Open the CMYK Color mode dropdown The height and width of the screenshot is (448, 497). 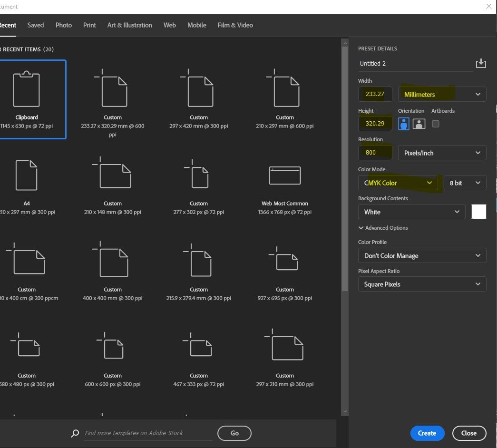click(398, 183)
